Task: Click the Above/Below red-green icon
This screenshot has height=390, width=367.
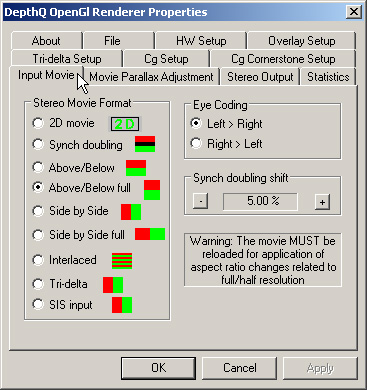Action: click(x=136, y=168)
